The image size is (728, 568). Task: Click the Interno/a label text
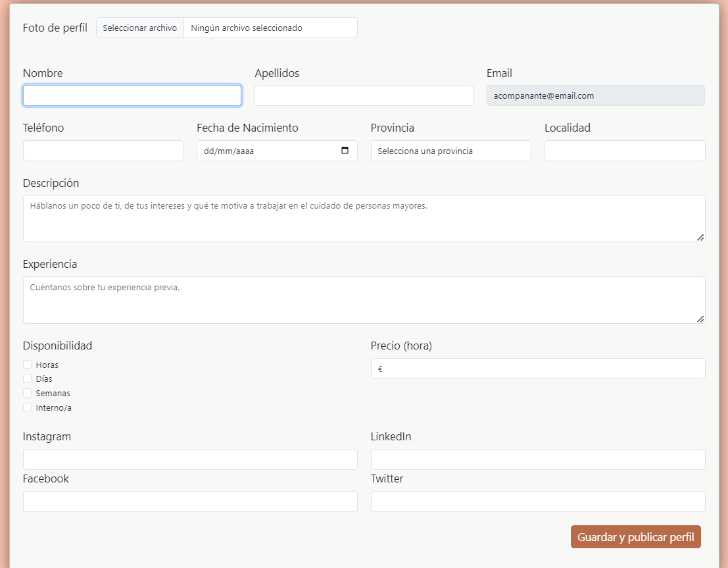tap(53, 407)
